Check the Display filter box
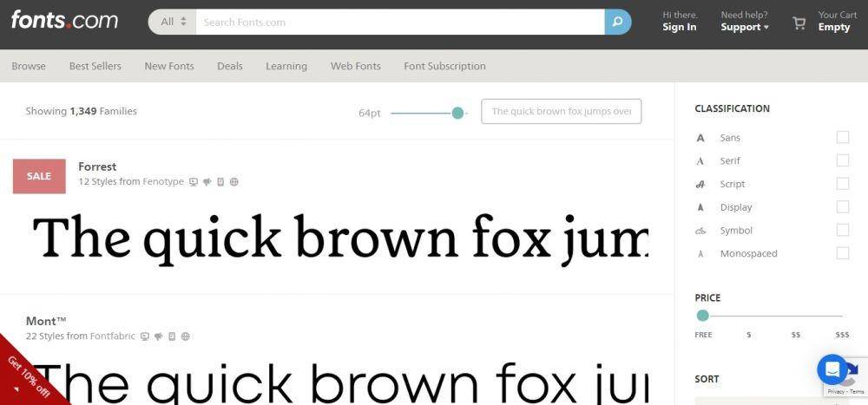 [843, 207]
